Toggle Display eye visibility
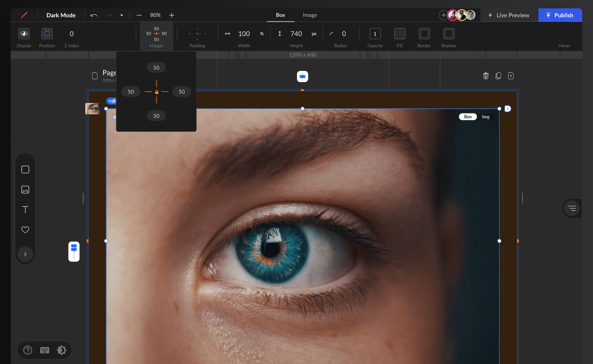593x364 pixels. pyautogui.click(x=24, y=33)
